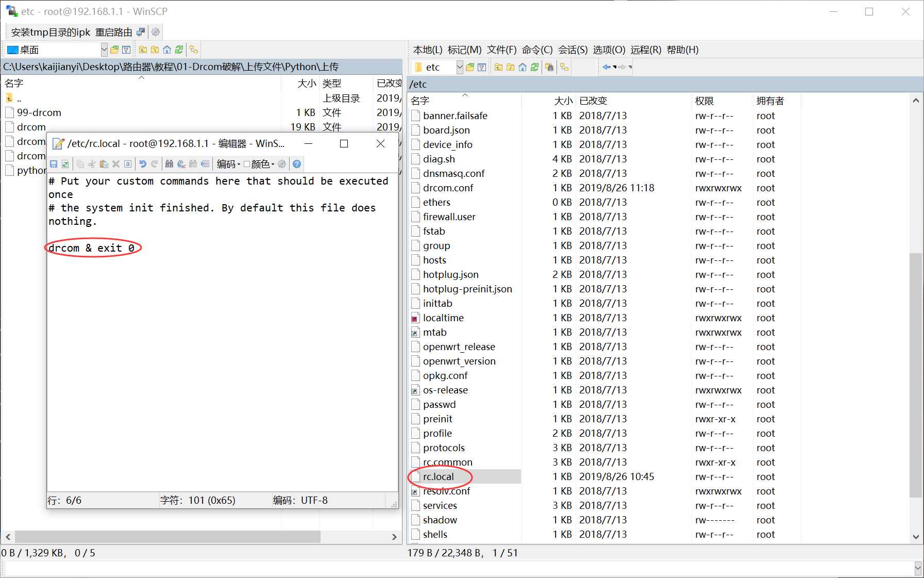Open the 命令(C) menu
924x578 pixels.
537,49
